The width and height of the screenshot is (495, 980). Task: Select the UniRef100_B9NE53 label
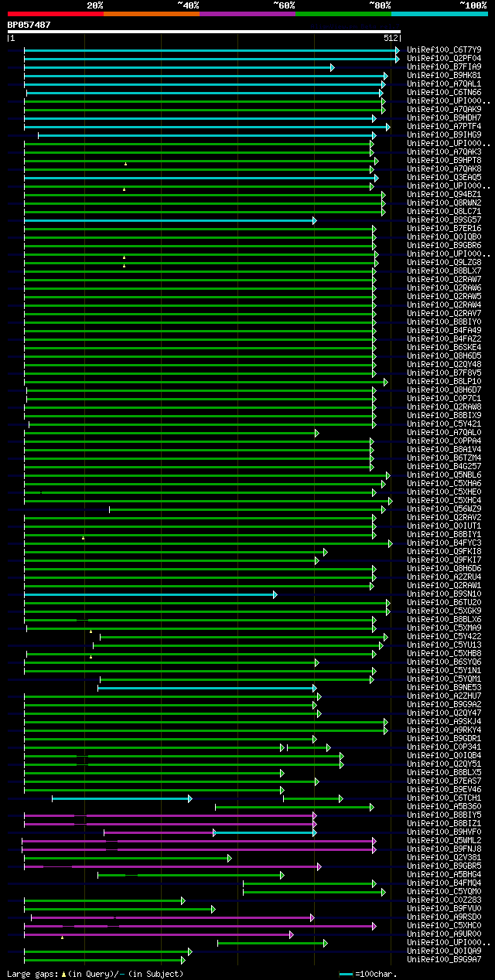pyautogui.click(x=445, y=687)
